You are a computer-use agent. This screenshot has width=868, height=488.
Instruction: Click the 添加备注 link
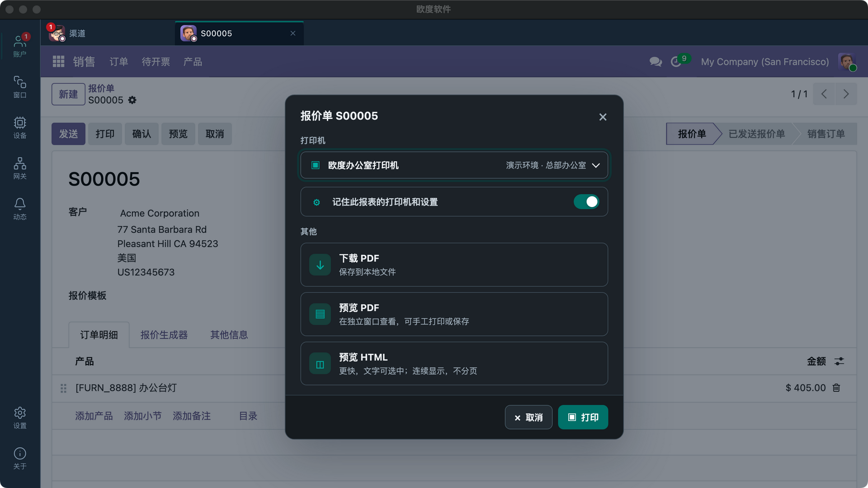tap(192, 416)
